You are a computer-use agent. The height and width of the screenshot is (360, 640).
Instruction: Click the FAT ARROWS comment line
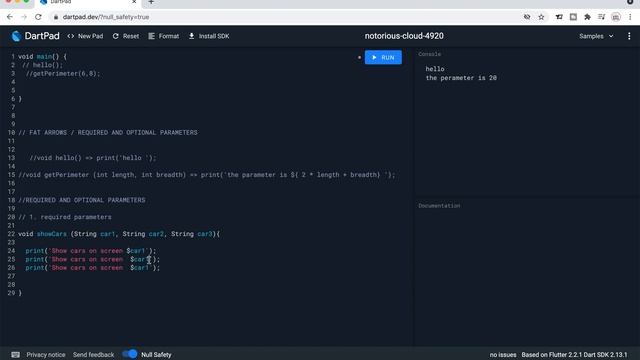108,133
